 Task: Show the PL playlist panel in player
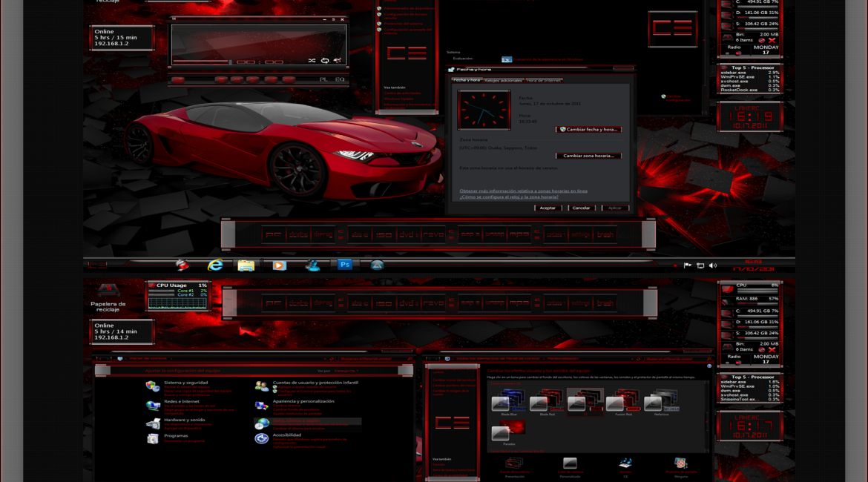[323, 79]
